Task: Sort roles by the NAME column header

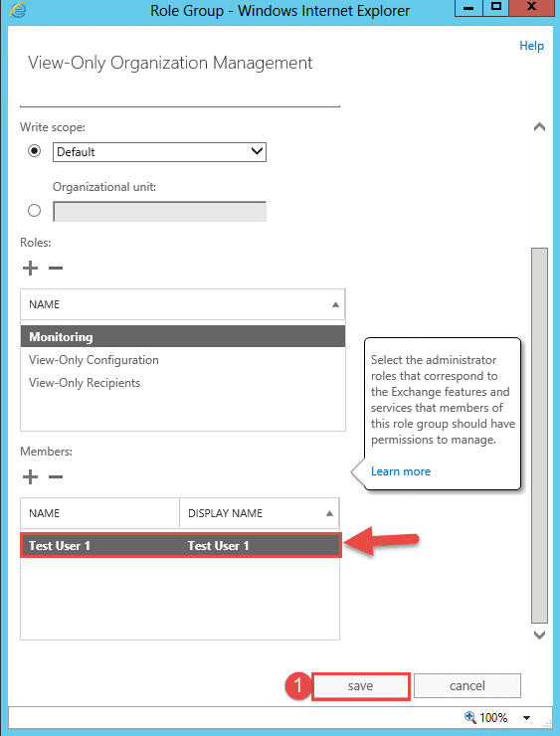Action: [x=183, y=304]
